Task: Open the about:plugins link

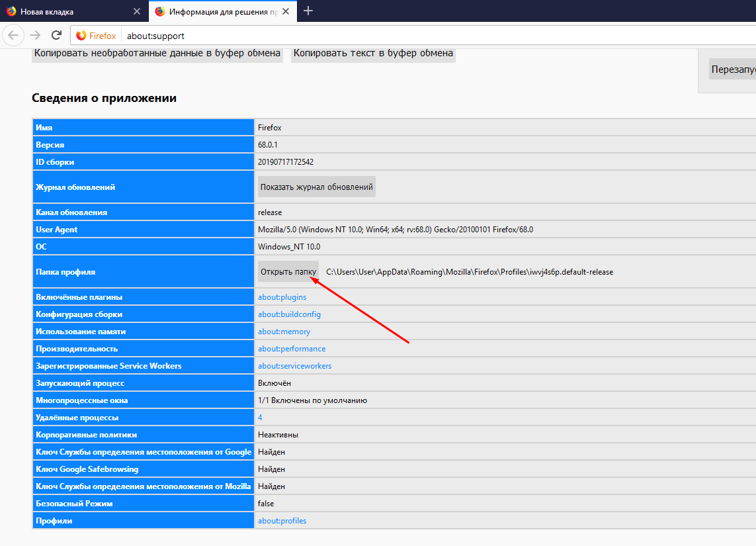Action: tap(282, 297)
